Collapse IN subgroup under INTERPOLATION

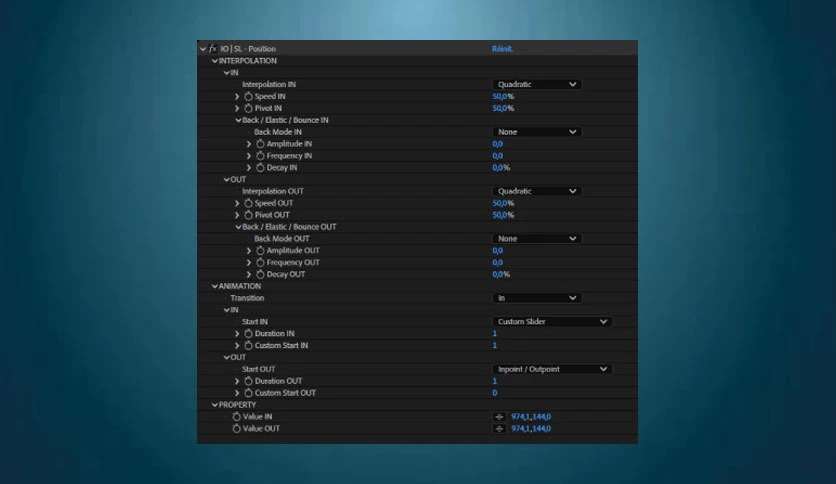point(227,73)
